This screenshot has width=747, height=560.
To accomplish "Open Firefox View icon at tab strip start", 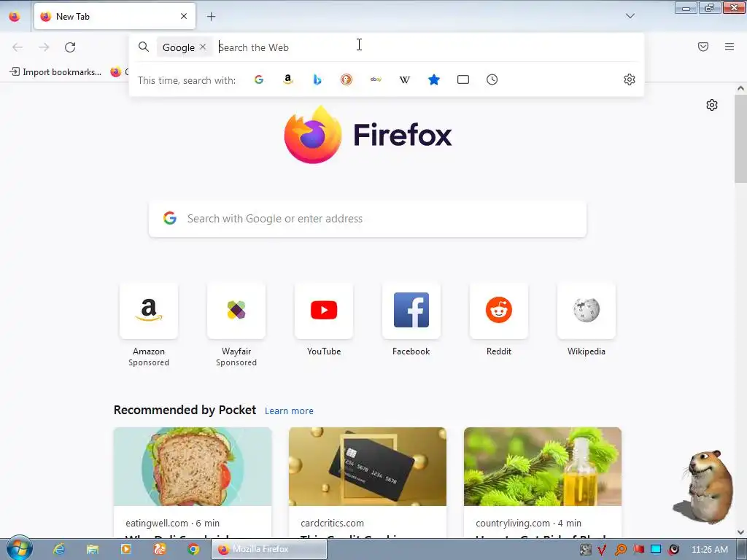I will click(x=15, y=17).
